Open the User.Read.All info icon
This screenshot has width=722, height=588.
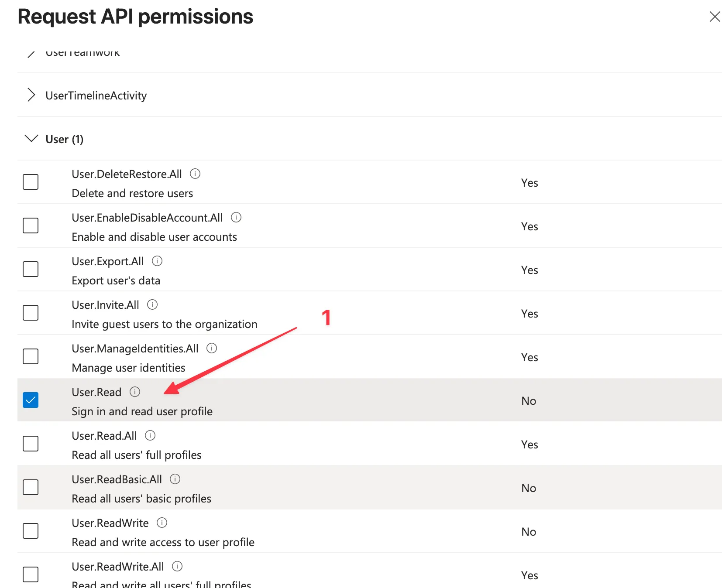click(x=150, y=435)
